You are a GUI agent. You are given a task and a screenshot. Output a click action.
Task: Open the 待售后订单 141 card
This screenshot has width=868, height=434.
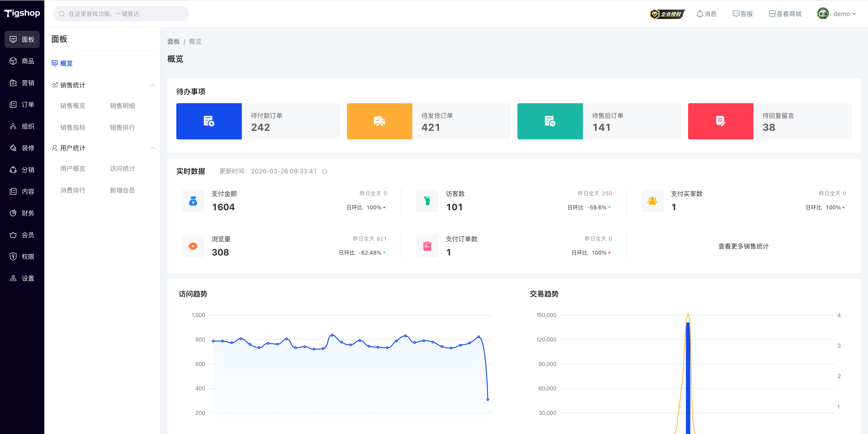(x=599, y=121)
